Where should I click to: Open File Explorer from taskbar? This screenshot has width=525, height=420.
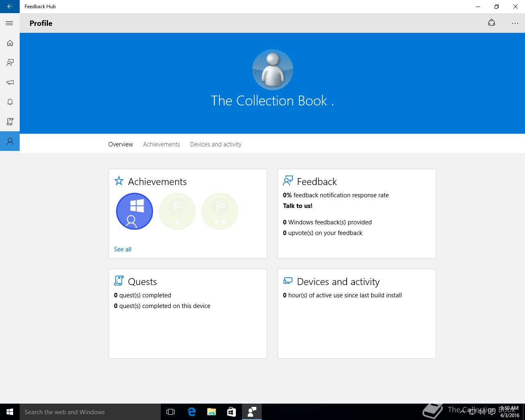[x=212, y=412]
